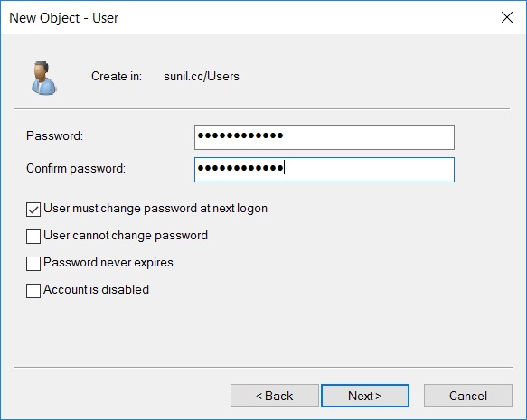Image resolution: width=527 pixels, height=420 pixels.
Task: Click the 'User must change password at next logon' text
Action: 155,209
